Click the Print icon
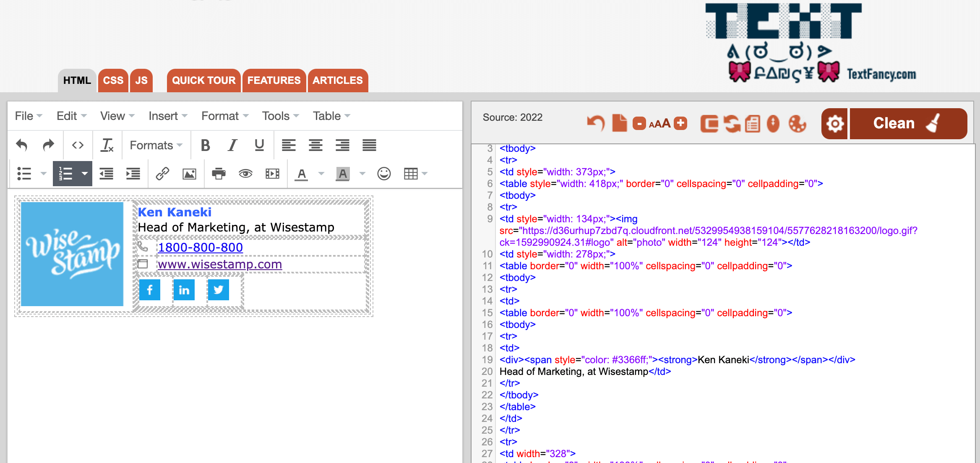The image size is (980, 463). (x=218, y=173)
